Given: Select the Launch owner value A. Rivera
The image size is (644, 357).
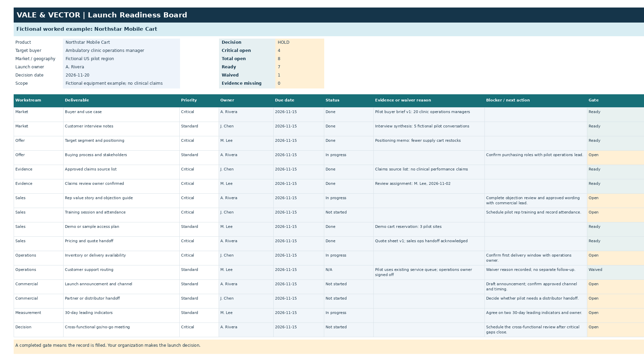Looking at the screenshot, I should (121, 67).
